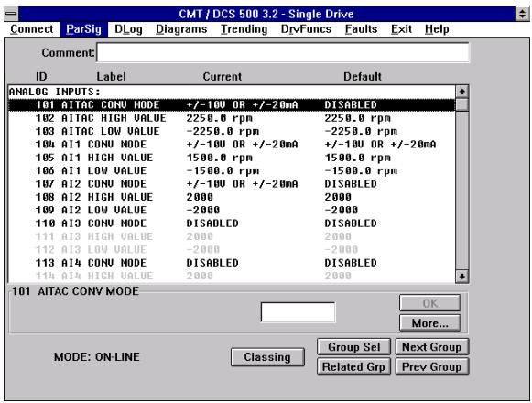Screen dimensions: 532x403
Task: Click the list scrollbar up arrow
Action: (x=462, y=92)
